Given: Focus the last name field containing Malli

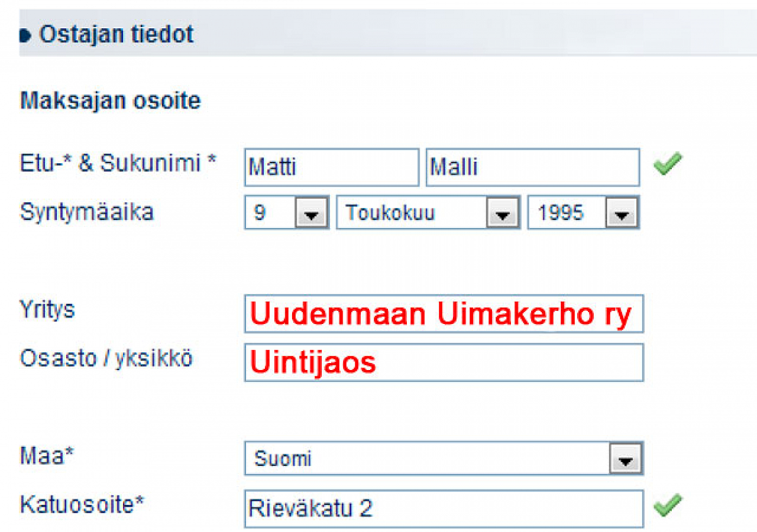Looking at the screenshot, I should [x=533, y=167].
